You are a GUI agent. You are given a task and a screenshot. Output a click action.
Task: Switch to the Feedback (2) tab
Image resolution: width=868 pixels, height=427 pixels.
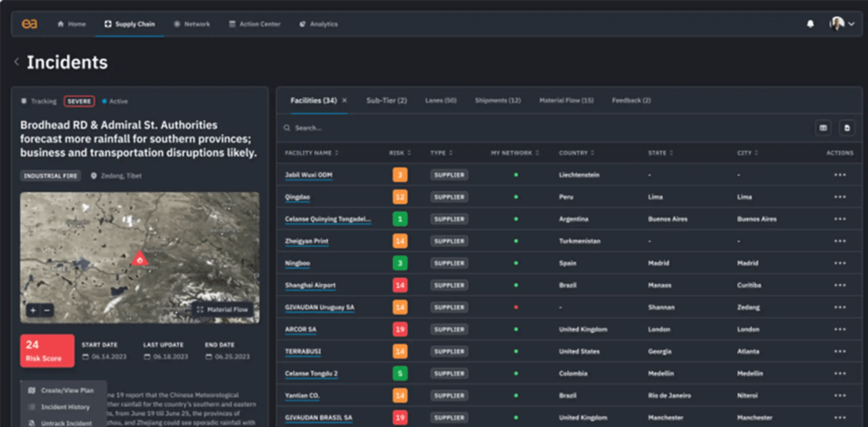pos(631,101)
